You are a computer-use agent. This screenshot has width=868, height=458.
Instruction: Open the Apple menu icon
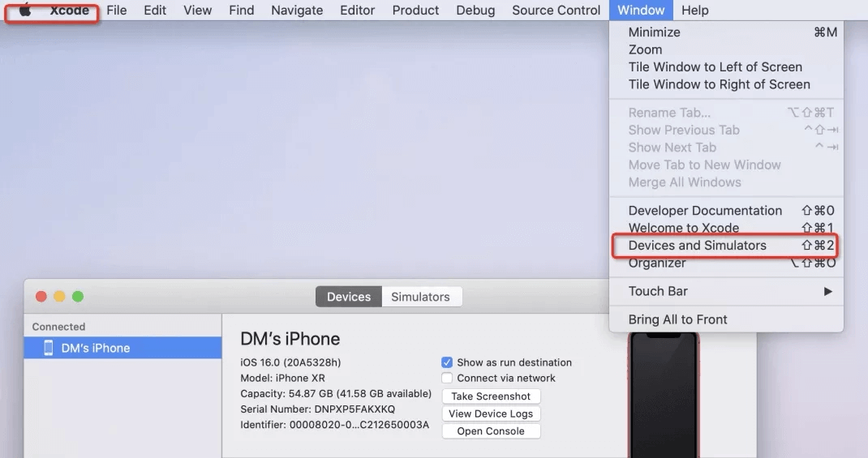(x=24, y=11)
